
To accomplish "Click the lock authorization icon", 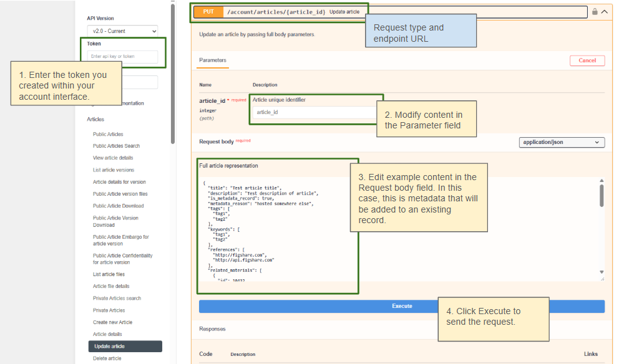I will (x=595, y=11).
